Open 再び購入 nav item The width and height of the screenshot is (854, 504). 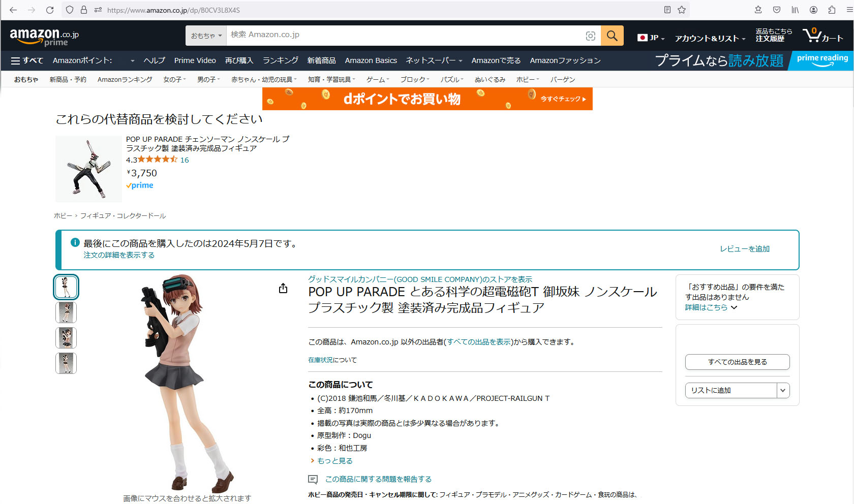[239, 60]
